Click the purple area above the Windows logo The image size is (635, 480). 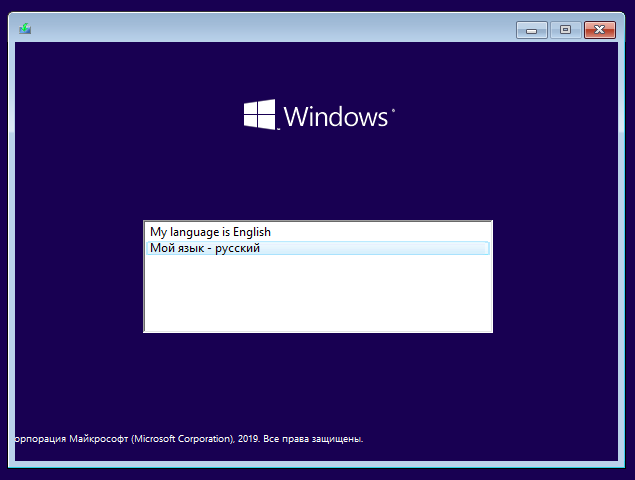[x=318, y=69]
